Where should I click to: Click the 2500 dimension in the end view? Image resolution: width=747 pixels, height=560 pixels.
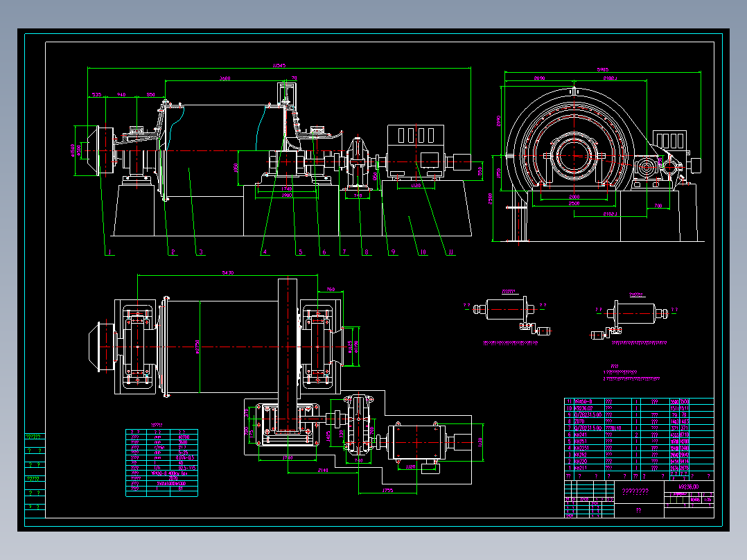tap(574, 204)
